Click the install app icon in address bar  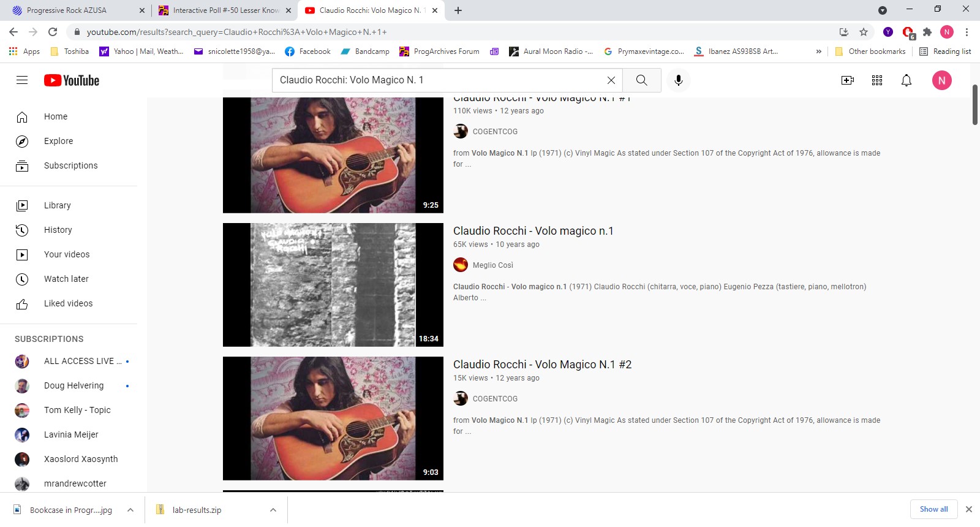point(844,32)
